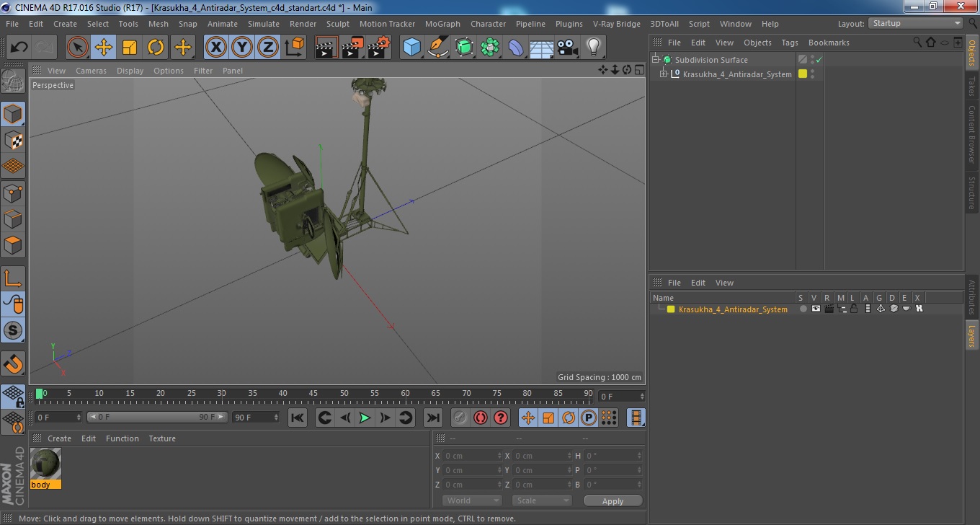The height and width of the screenshot is (525, 980).
Task: Open Objects panel Tags menu
Action: pos(790,43)
